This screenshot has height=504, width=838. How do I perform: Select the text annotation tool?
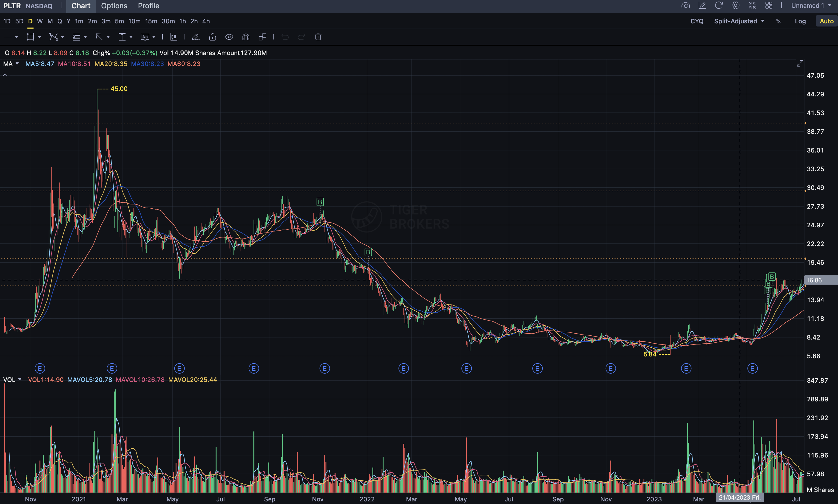coord(145,37)
